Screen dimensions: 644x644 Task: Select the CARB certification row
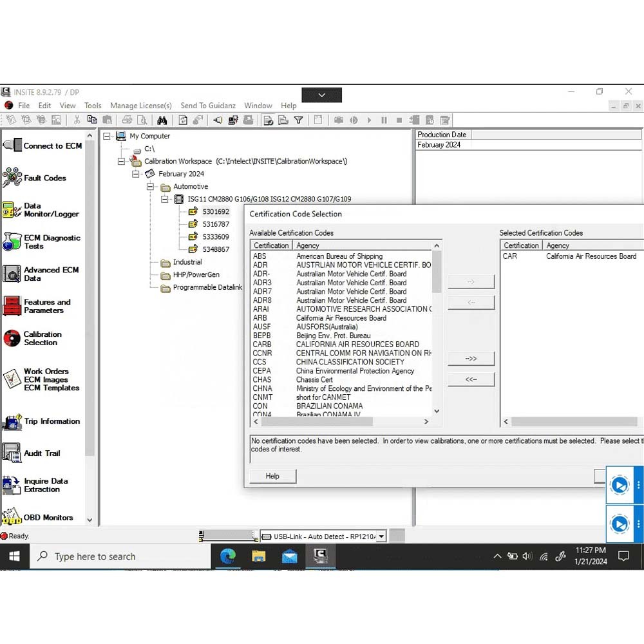(x=341, y=344)
